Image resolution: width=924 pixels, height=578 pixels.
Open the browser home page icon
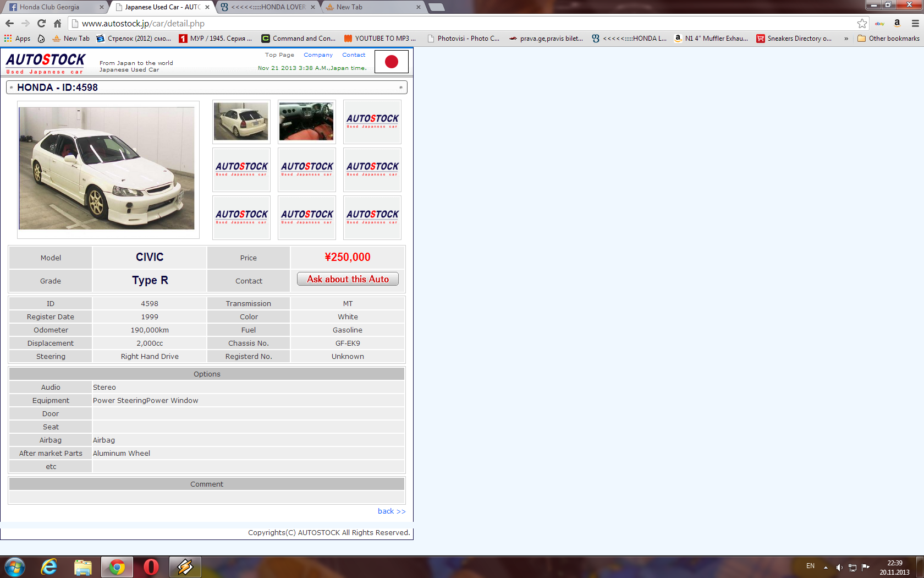pyautogui.click(x=57, y=23)
